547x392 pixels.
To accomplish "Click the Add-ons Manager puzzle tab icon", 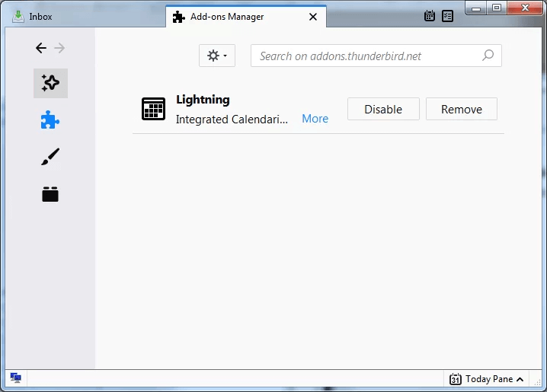I will [x=178, y=17].
